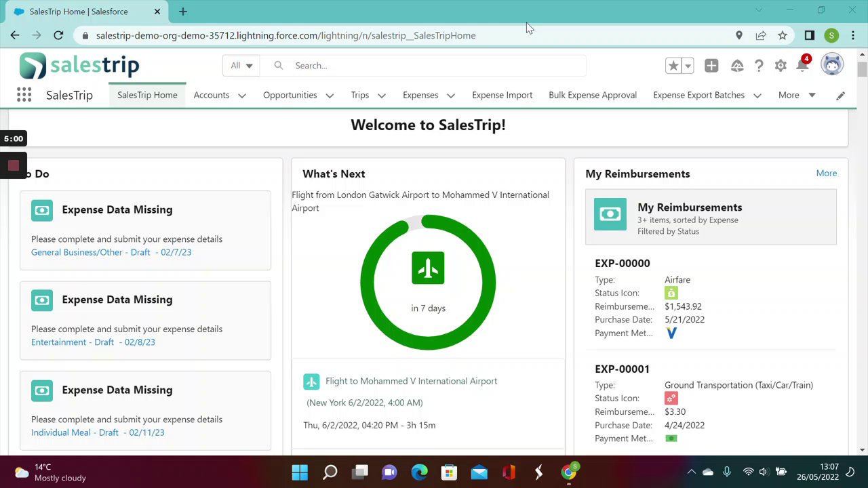This screenshot has width=868, height=488.
Task: Click More in the My Reimbursements panel
Action: (x=827, y=174)
